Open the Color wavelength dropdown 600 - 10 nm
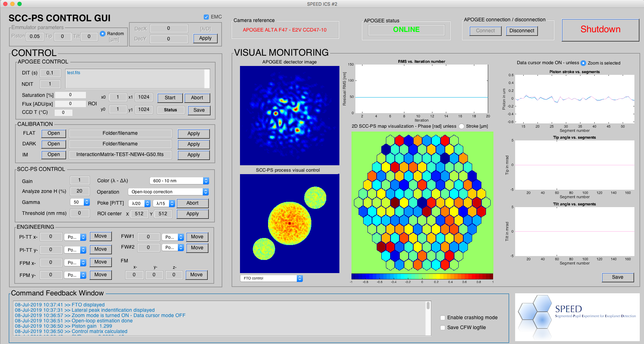 pos(179,181)
